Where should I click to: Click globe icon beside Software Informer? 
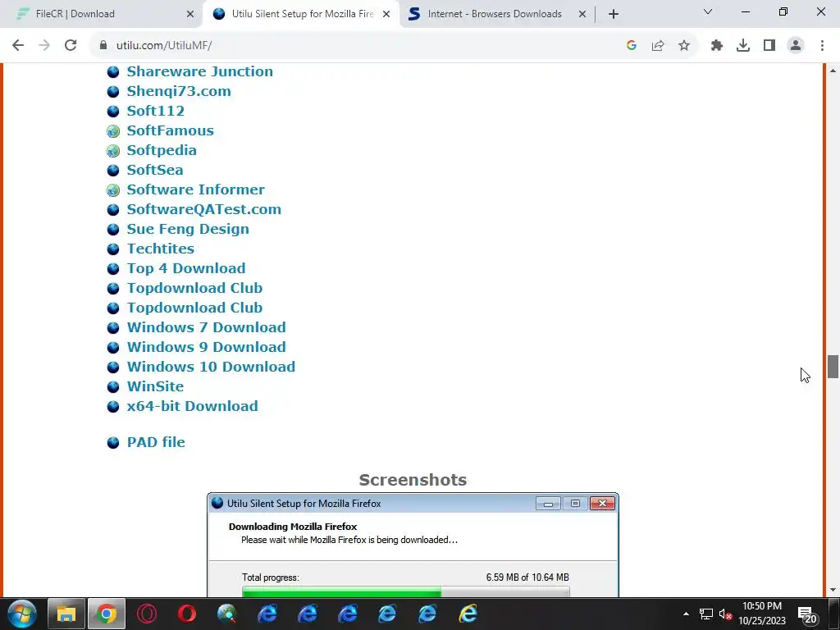[x=113, y=190]
